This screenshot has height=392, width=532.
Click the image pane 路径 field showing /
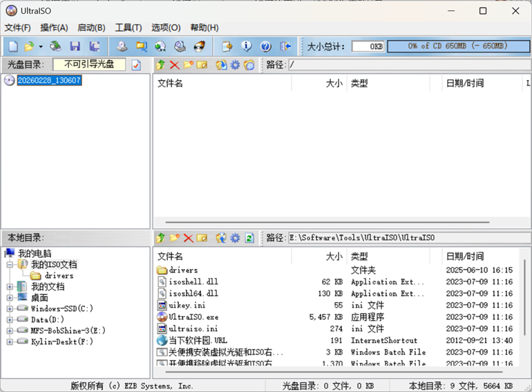click(x=410, y=65)
